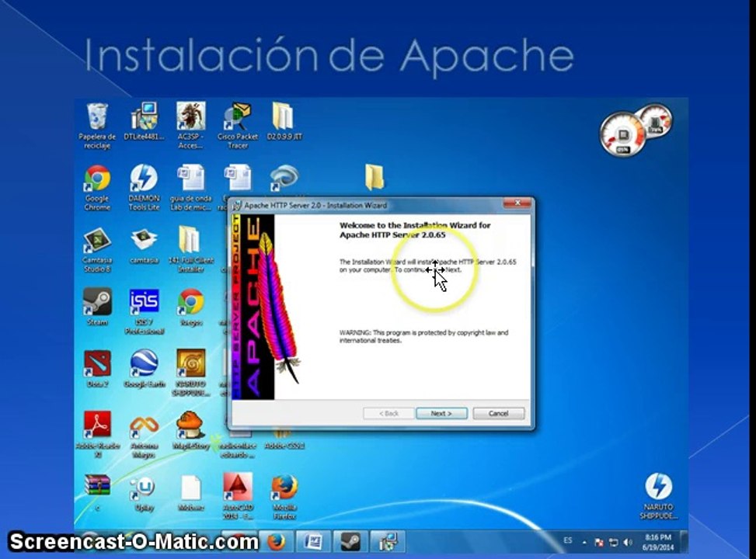Launch Adobe Reader XI shortcut
Image resolution: width=756 pixels, height=559 pixels.
pyautogui.click(x=97, y=434)
